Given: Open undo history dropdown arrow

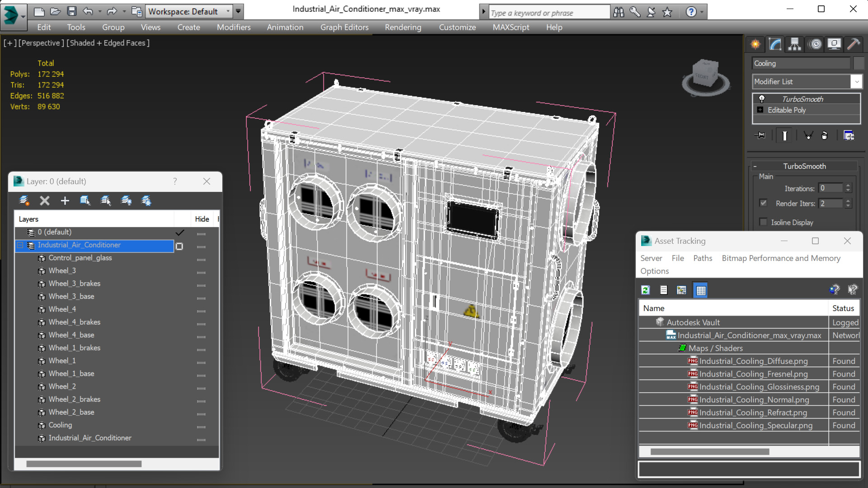Looking at the screenshot, I should point(100,11).
